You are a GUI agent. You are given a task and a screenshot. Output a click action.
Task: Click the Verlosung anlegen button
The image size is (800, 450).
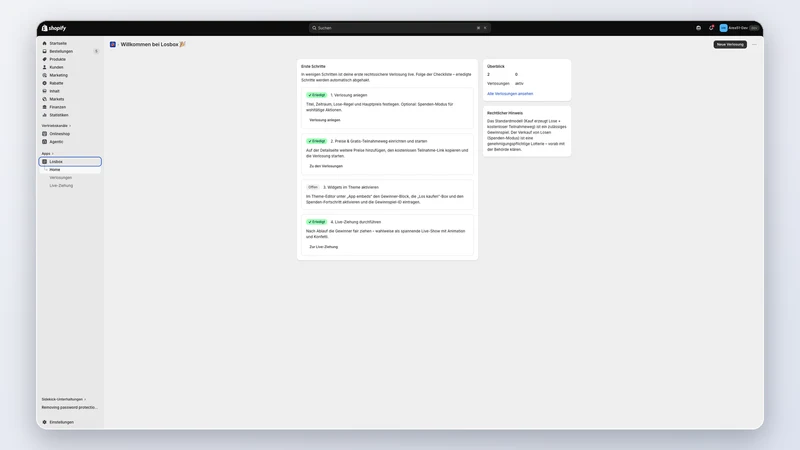(x=325, y=120)
